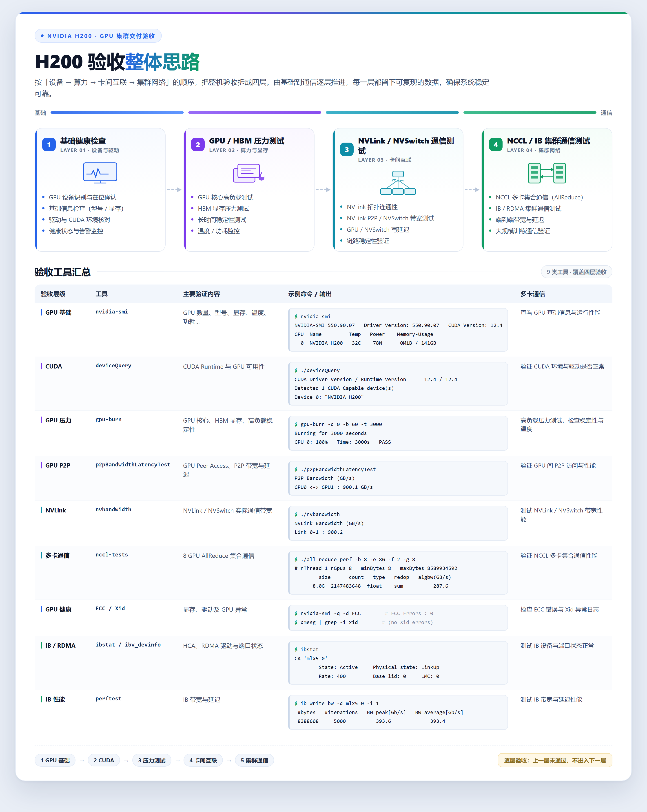Select the 4 卡间互联 step pill
Screen dimensions: 647x812
(x=203, y=760)
